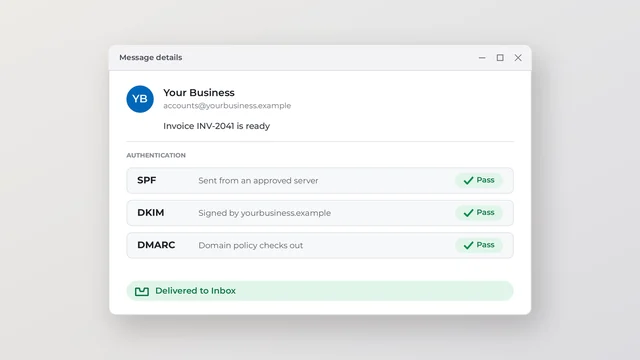Click the Delivered to Inbox status text
The height and width of the screenshot is (360, 640).
pos(196,291)
